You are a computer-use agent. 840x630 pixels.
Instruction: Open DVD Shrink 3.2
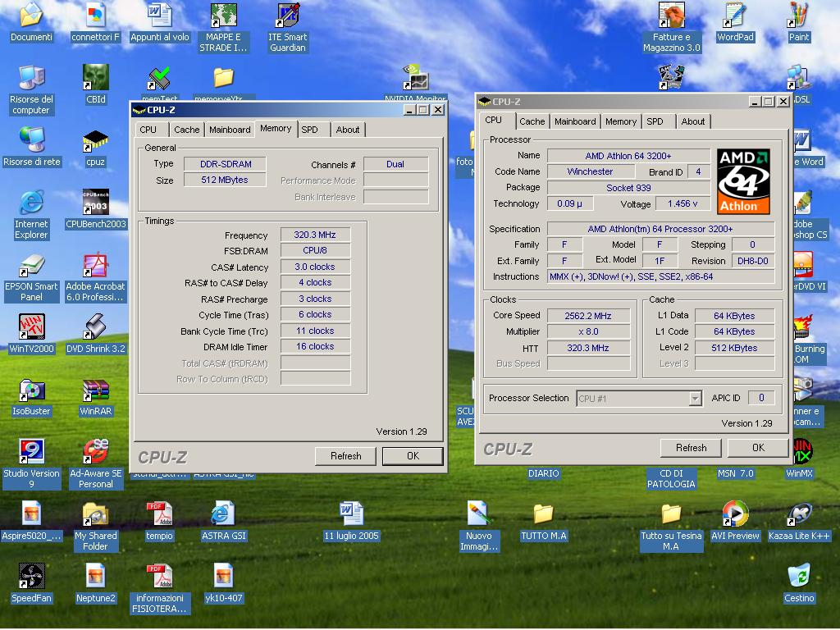click(95, 326)
